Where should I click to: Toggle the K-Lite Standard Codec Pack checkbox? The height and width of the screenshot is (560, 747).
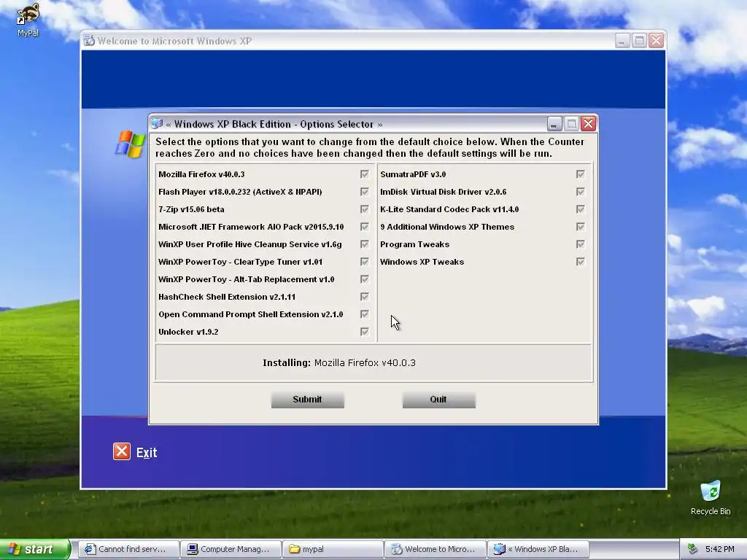(x=580, y=209)
